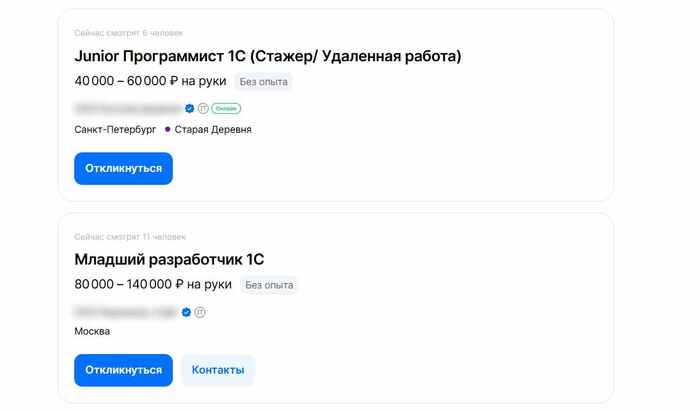700x411 pixels.
Task: Open blurred employer name in Младший разработчик card
Action: 125,312
